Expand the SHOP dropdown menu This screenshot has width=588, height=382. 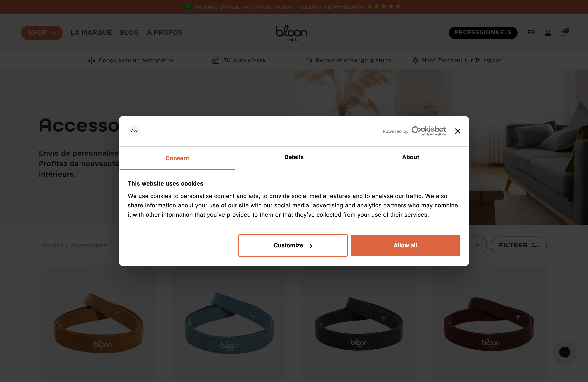click(x=42, y=33)
